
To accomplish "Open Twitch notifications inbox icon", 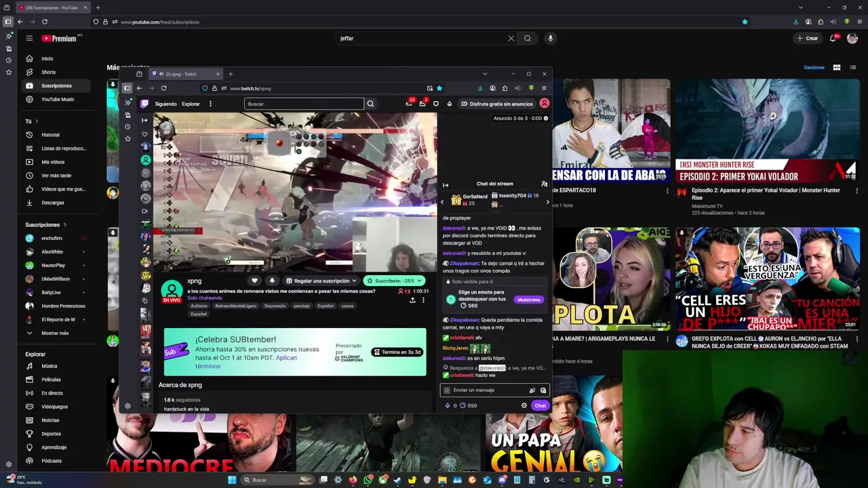I will [x=422, y=103].
